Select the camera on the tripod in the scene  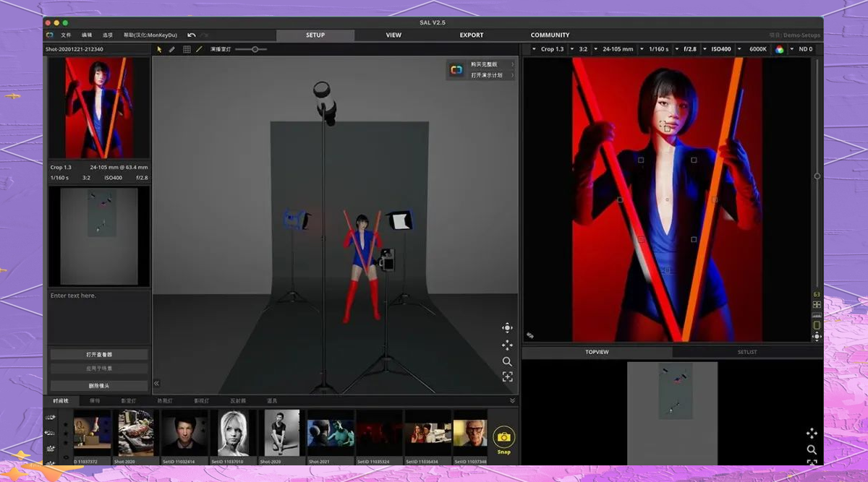387,259
